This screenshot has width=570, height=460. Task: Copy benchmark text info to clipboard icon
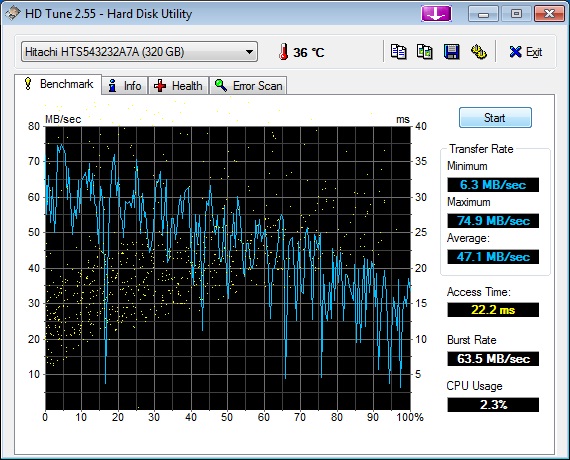398,52
